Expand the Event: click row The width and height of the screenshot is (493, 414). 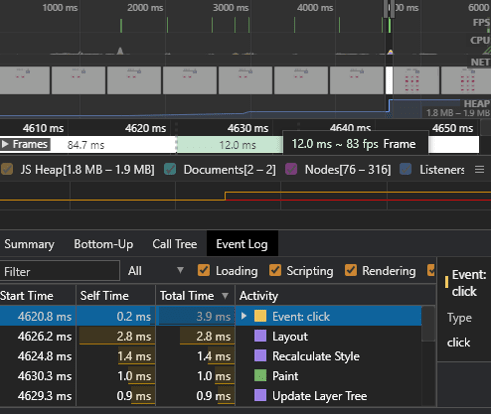point(244,316)
